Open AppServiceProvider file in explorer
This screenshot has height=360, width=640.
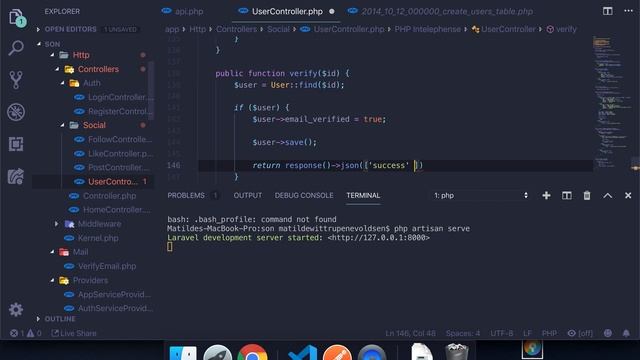tap(114, 294)
